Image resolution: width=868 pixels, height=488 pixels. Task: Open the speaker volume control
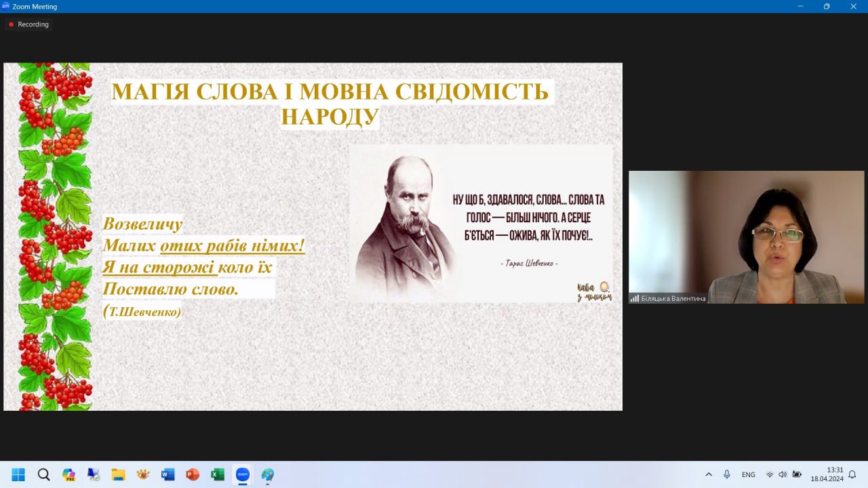pos(783,474)
